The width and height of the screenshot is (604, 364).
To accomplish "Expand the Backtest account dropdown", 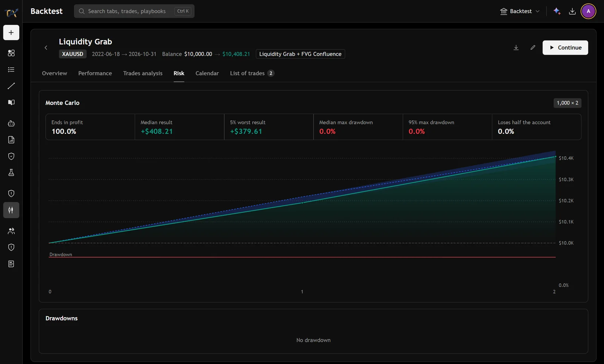I will coord(520,11).
